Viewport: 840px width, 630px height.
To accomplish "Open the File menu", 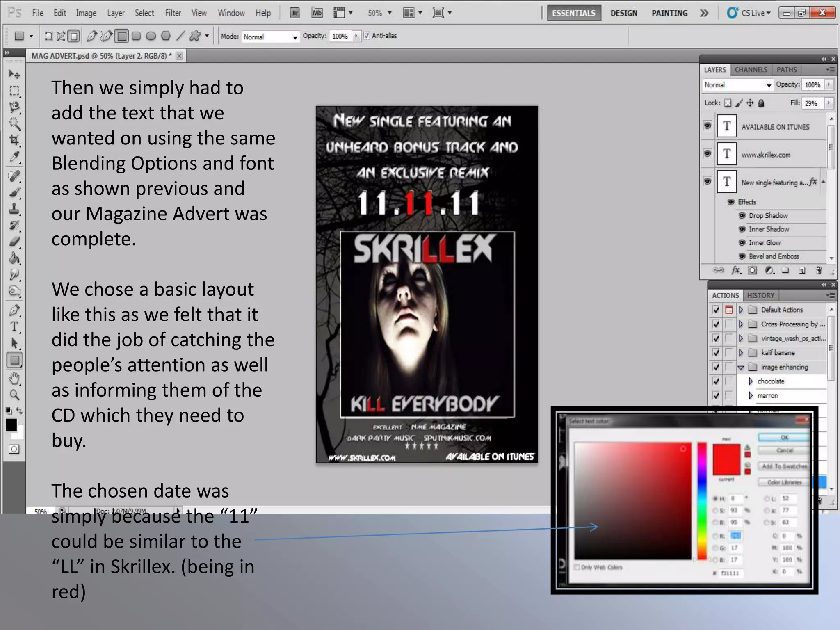I will tap(37, 13).
